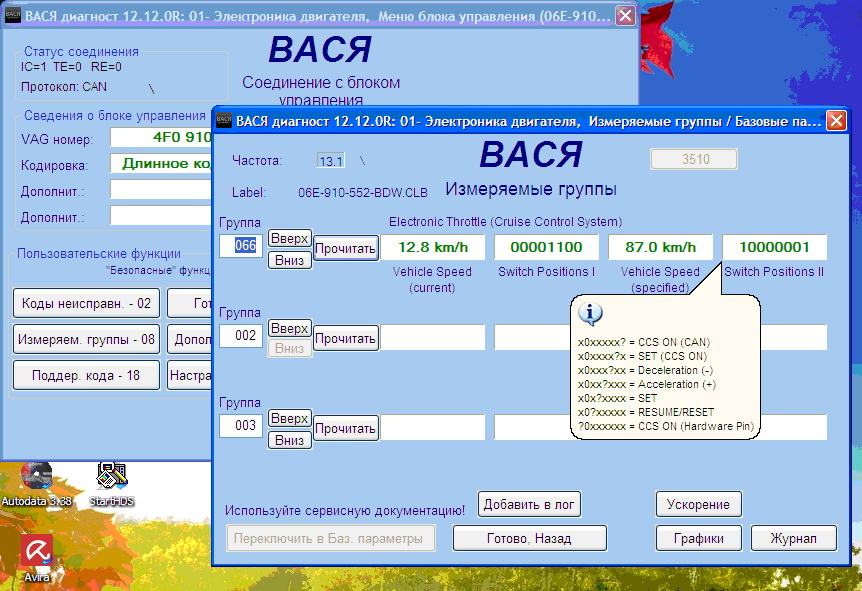The image size is (862, 591).
Task: Click Поддер. кода - 18 in background window
Action: point(86,375)
